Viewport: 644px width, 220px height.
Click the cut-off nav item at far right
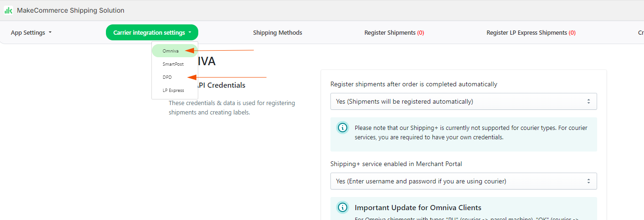(641, 33)
